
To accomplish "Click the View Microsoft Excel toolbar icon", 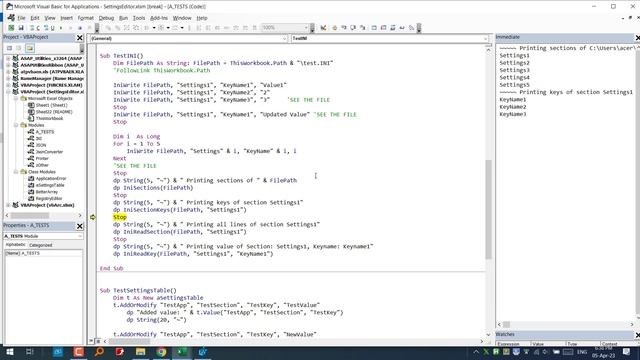I will [11, 28].
